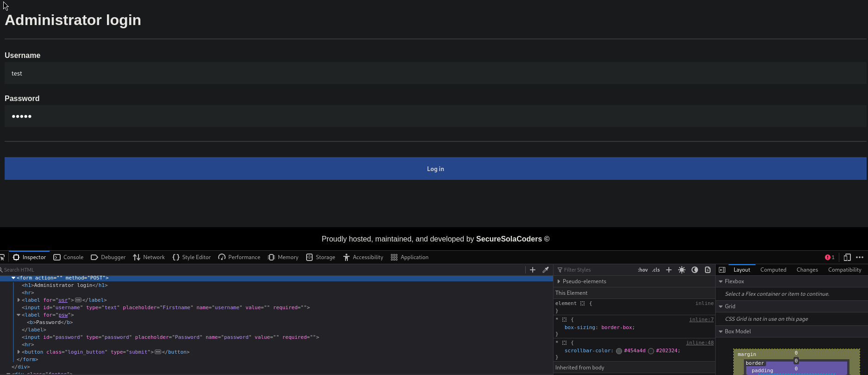Collapse the Grid section
The image size is (868, 375).
tap(721, 306)
